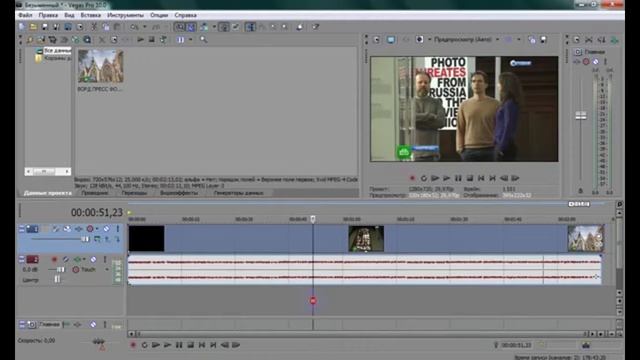Click Pause in the preview window transport
The width and height of the screenshot is (640, 360).
click(458, 178)
